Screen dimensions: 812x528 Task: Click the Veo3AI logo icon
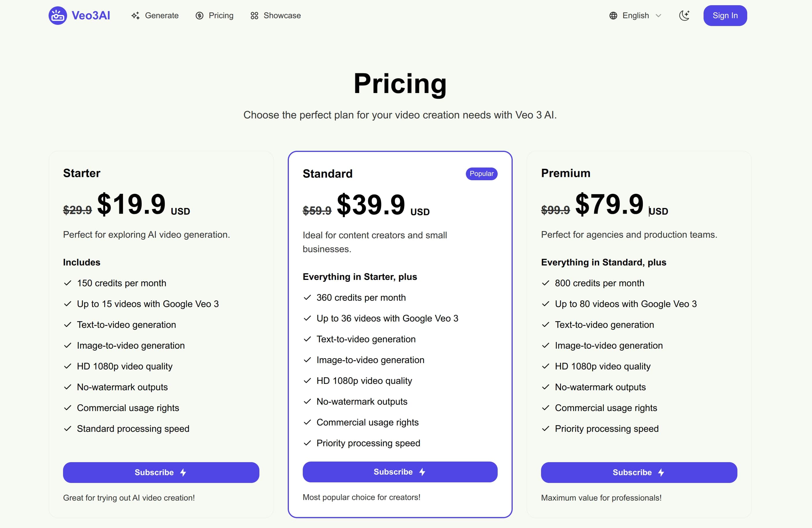point(57,15)
